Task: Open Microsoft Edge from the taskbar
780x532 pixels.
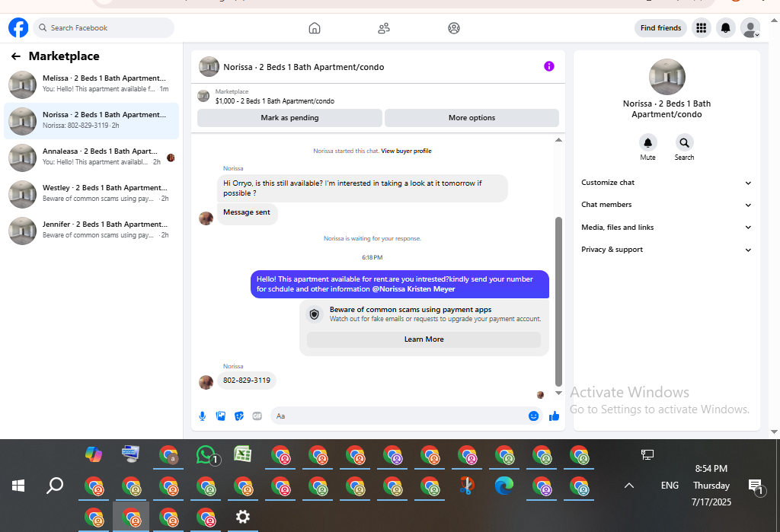Action: [504, 486]
